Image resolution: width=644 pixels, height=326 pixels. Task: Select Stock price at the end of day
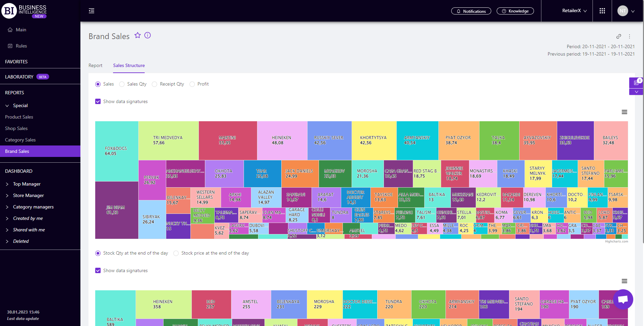pos(176,253)
